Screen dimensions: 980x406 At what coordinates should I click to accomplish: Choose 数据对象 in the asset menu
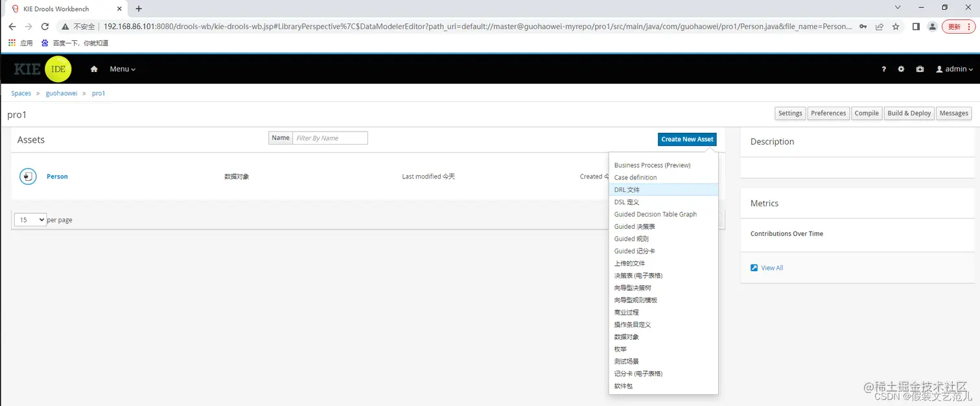[x=664, y=337]
